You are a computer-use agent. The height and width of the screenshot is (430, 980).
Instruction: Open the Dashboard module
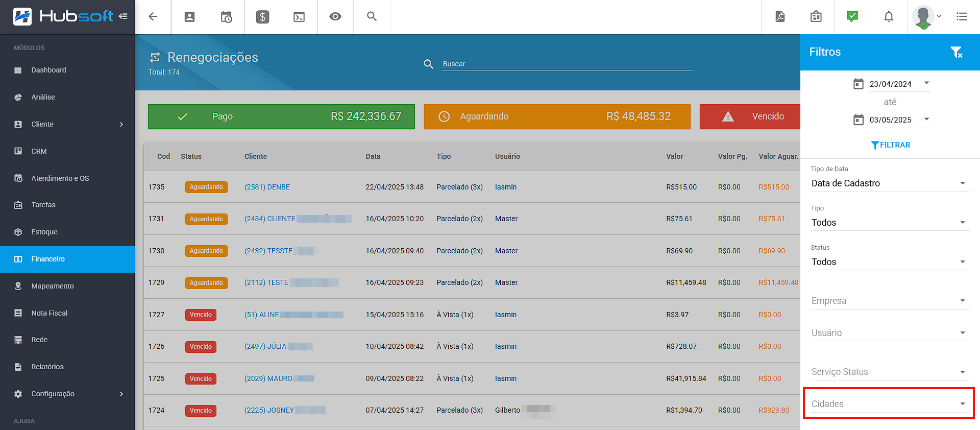coord(67,70)
